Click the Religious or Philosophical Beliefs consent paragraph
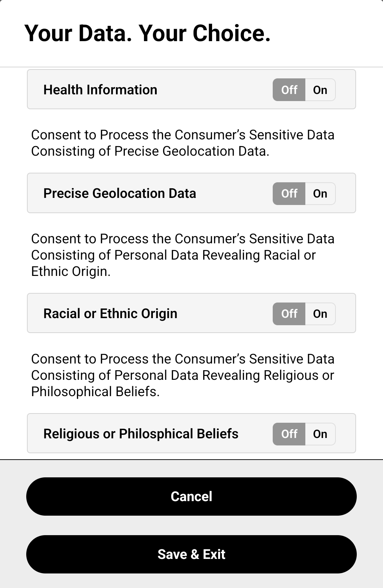This screenshot has width=383, height=588. click(x=183, y=375)
